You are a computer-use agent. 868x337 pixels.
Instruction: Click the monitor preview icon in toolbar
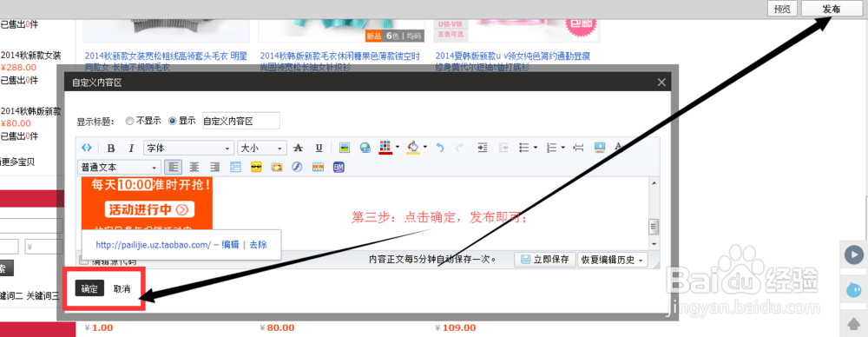600,148
